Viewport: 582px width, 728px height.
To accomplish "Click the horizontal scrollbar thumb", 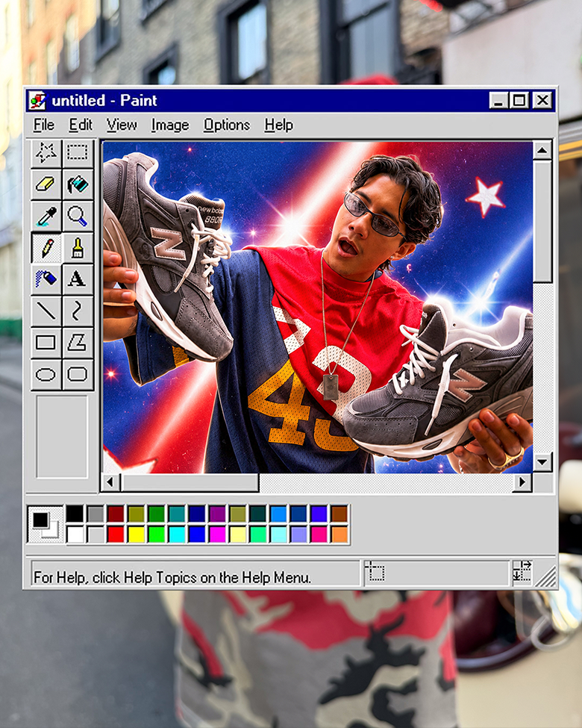I will pos(190,482).
